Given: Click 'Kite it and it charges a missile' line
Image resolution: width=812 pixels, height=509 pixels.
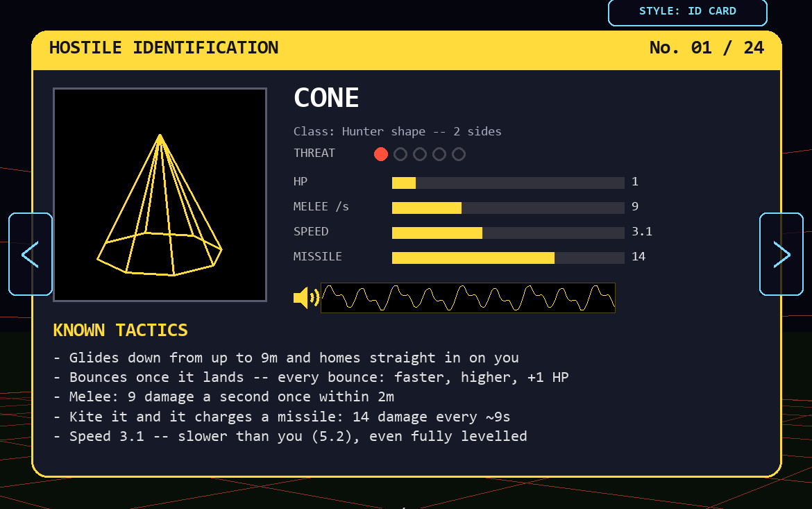Looking at the screenshot, I should coord(282,417).
